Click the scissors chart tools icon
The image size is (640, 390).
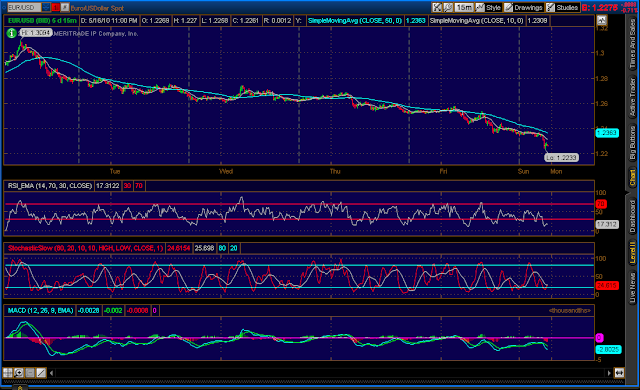[x=437, y=7]
